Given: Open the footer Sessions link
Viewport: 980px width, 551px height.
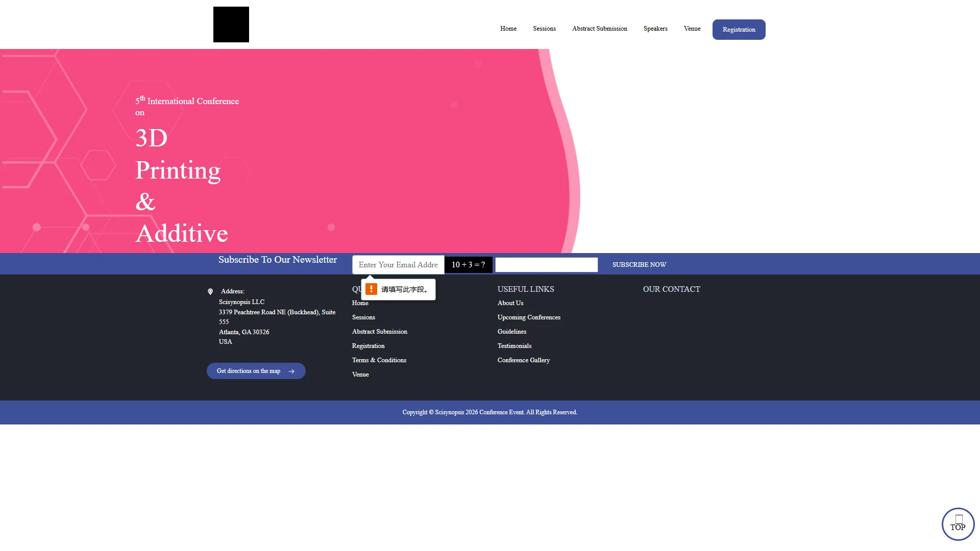Looking at the screenshot, I should coord(363,317).
